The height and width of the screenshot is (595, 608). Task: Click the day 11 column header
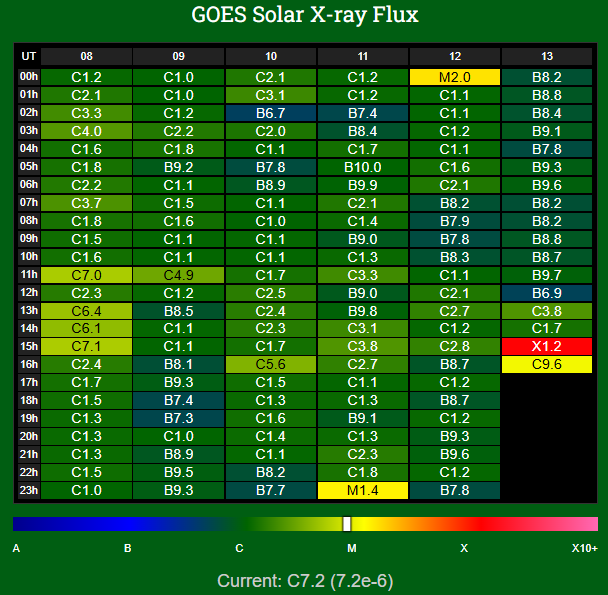pyautogui.click(x=363, y=56)
